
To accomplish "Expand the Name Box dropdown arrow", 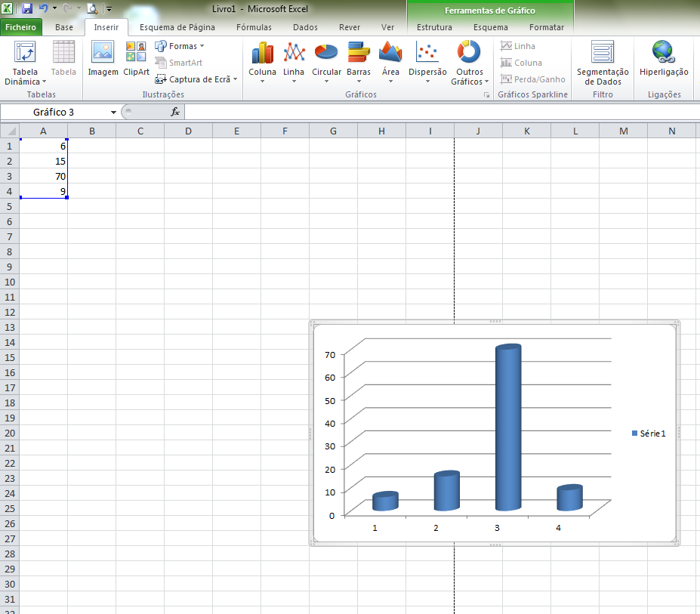I will point(113,112).
